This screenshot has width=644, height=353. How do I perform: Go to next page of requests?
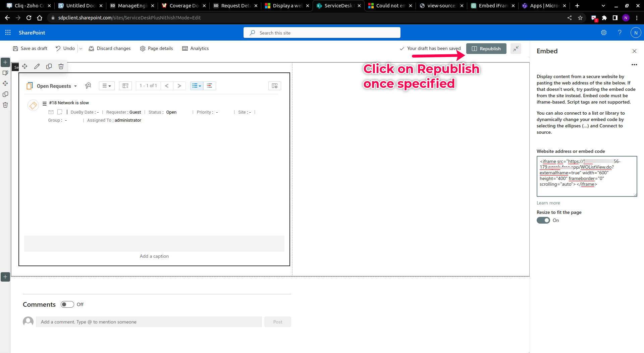(179, 86)
